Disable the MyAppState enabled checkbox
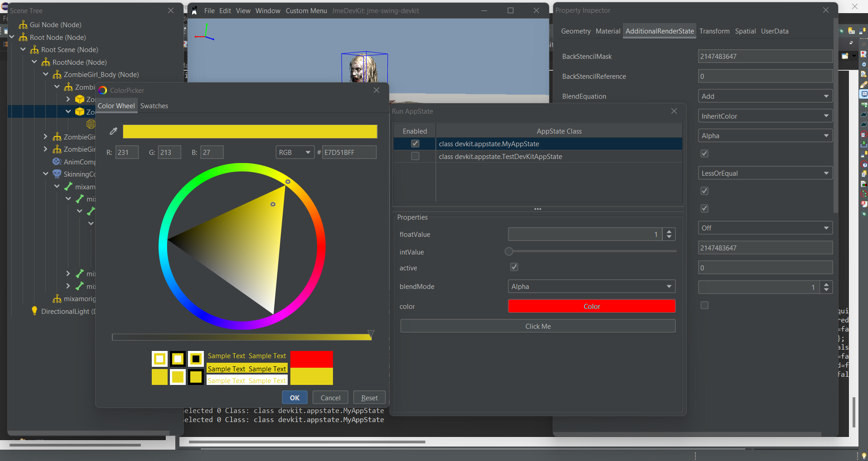 pyautogui.click(x=415, y=144)
